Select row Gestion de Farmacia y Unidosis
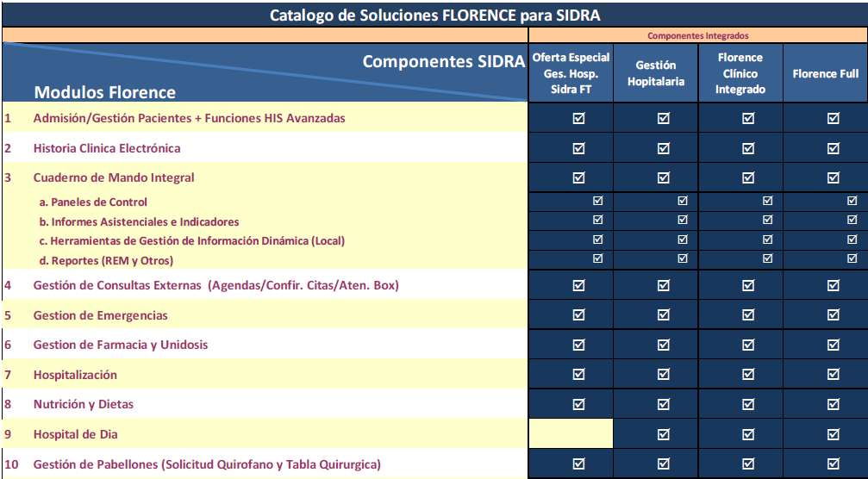Viewport: 868px width, 479px height. coord(265,345)
